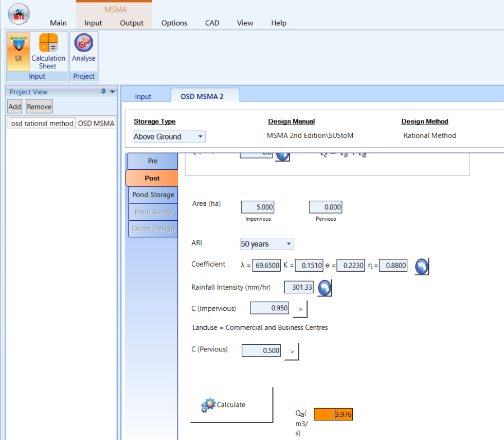The width and height of the screenshot is (504, 440).
Task: Click the globe icon next to the tc field
Action: click(282, 154)
